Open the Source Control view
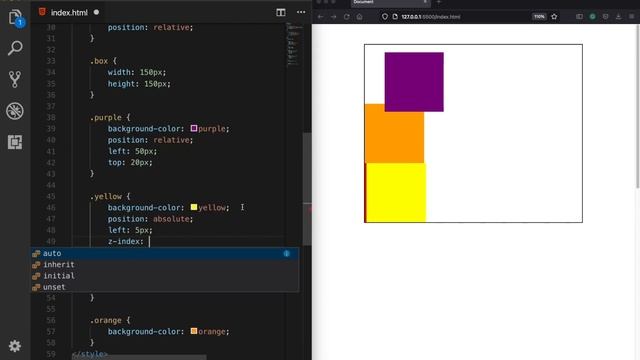Viewport: 640px width, 360px height. click(15, 79)
